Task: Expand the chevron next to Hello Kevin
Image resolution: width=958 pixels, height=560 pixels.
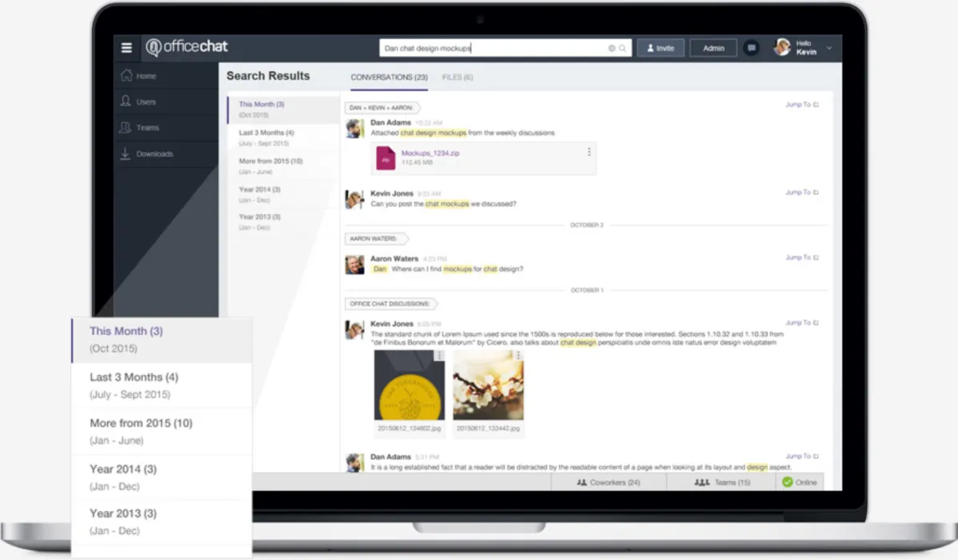Action: click(x=829, y=48)
